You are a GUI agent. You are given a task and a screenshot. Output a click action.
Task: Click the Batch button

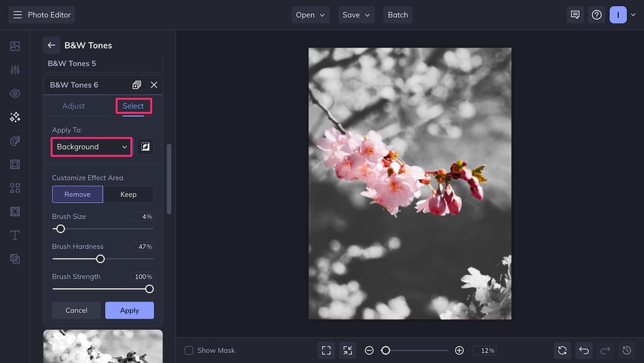tap(398, 15)
